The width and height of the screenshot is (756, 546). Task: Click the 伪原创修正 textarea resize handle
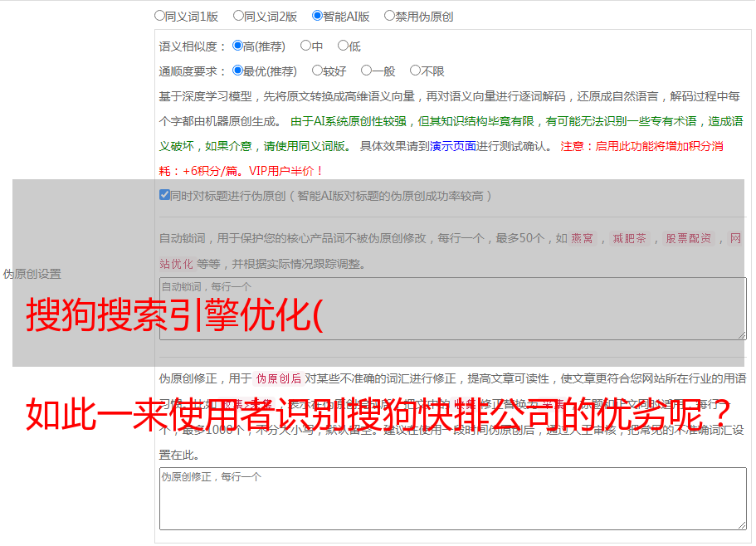tap(742, 526)
